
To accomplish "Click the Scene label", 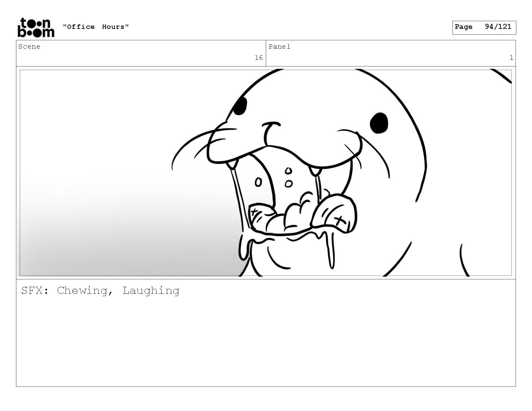I will click(x=29, y=47).
